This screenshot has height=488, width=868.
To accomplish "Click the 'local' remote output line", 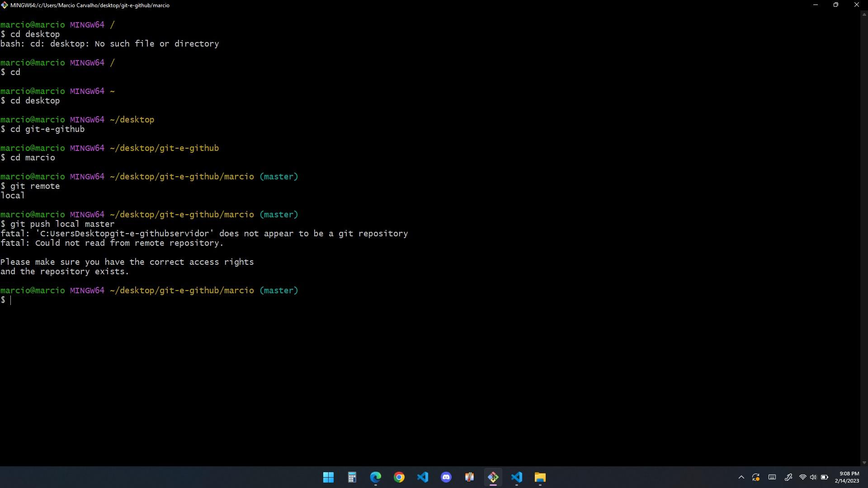I will tap(13, 196).
